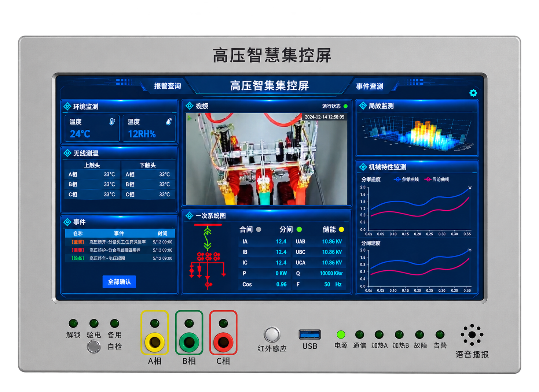Push the 自检 round button
The width and height of the screenshot is (539, 392).
(94, 347)
